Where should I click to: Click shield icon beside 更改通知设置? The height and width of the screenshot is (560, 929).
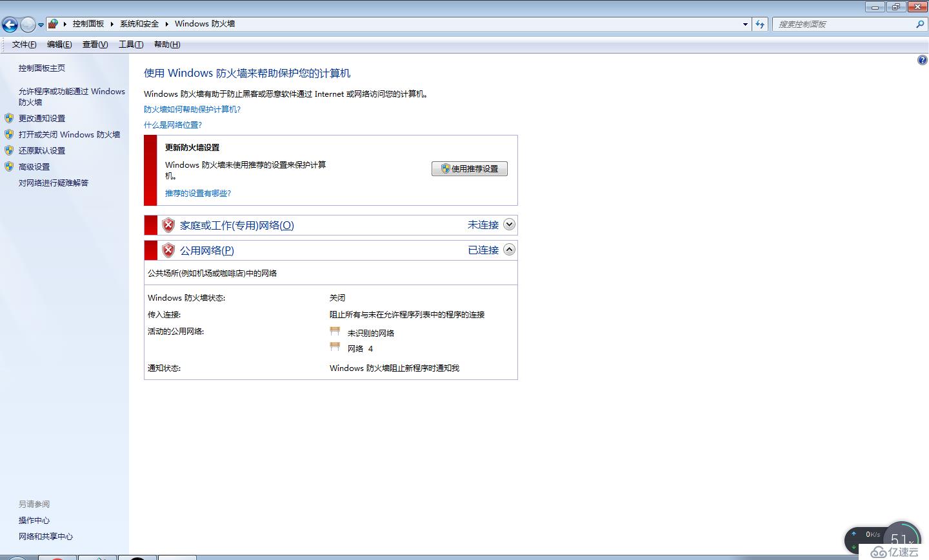pos(9,118)
